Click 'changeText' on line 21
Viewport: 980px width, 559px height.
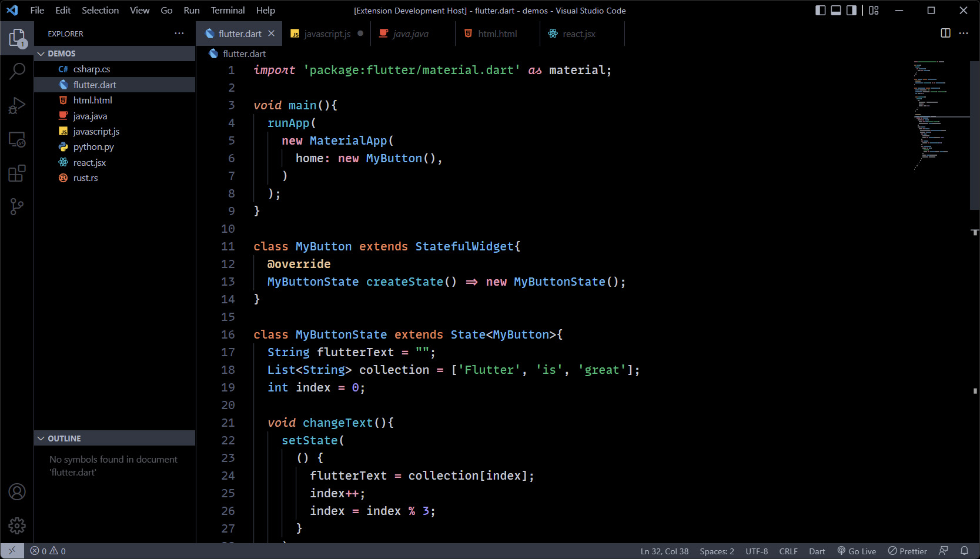pos(337,423)
